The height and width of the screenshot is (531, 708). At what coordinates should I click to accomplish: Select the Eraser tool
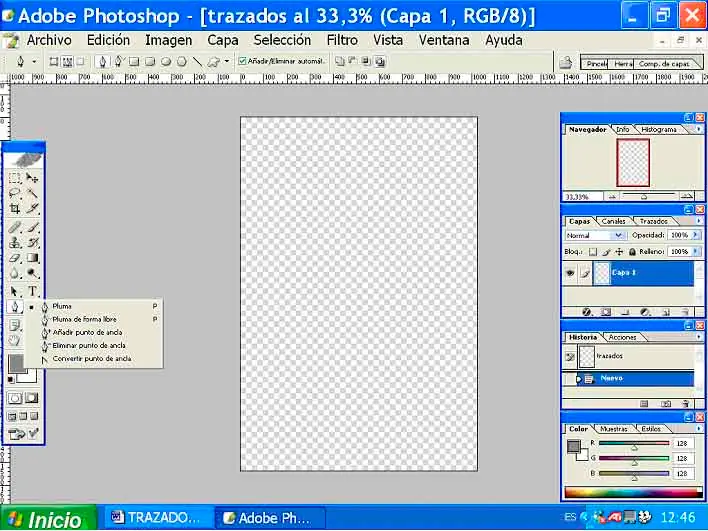(15, 258)
